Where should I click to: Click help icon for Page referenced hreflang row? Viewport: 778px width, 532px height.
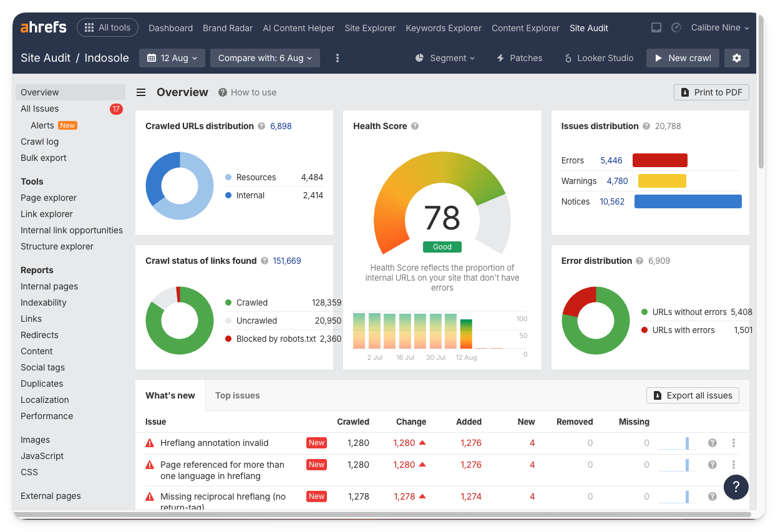[x=712, y=465]
